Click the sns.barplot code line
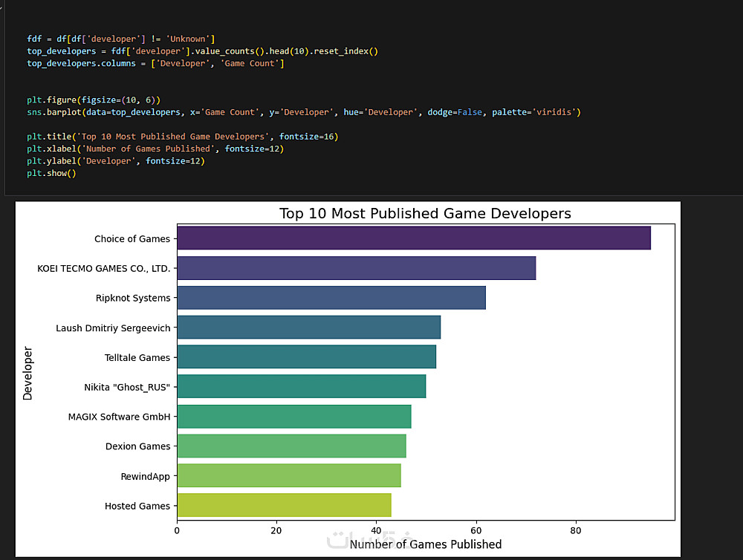Viewport: 743px width, 560px height. point(304,112)
